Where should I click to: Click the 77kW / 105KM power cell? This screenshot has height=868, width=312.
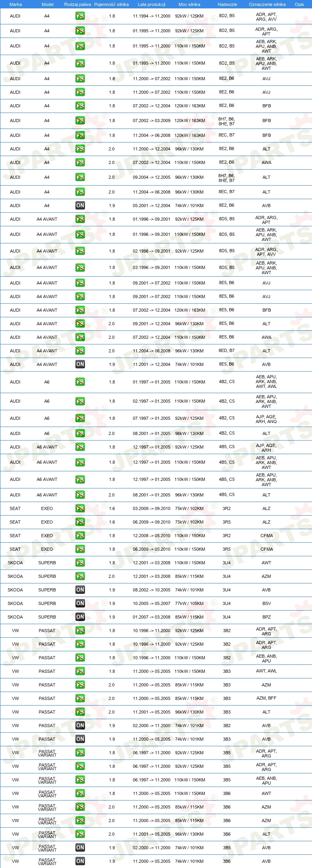(x=190, y=603)
